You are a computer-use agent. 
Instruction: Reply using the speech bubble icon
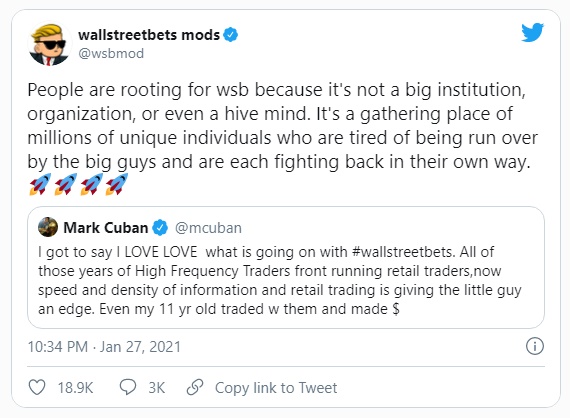pyautogui.click(x=128, y=387)
